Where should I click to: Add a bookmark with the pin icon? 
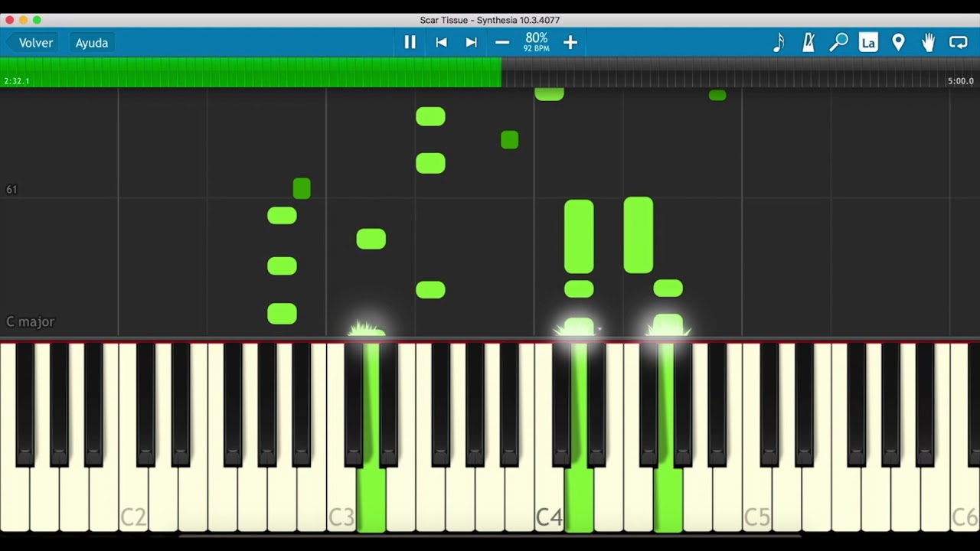point(898,43)
